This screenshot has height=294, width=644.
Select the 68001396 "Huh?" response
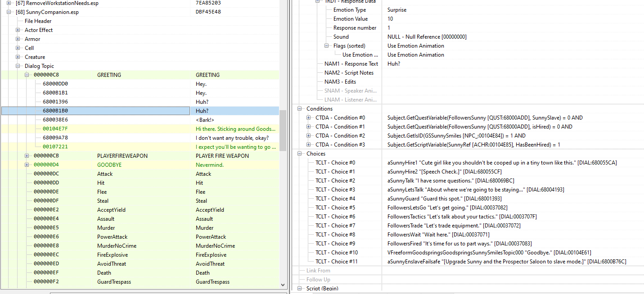(x=140, y=102)
